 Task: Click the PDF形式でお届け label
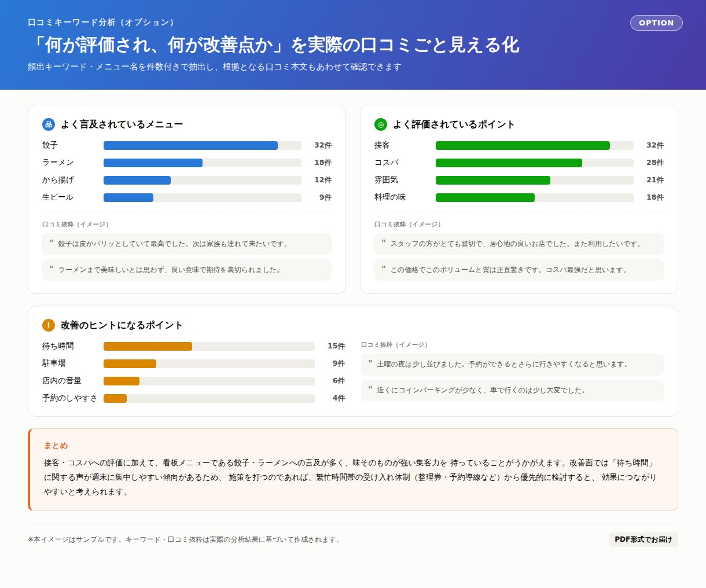(x=643, y=539)
